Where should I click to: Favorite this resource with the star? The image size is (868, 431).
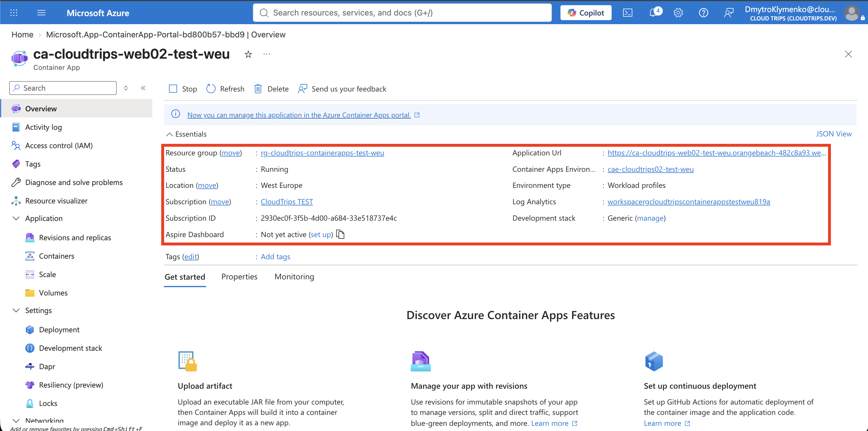tap(248, 54)
